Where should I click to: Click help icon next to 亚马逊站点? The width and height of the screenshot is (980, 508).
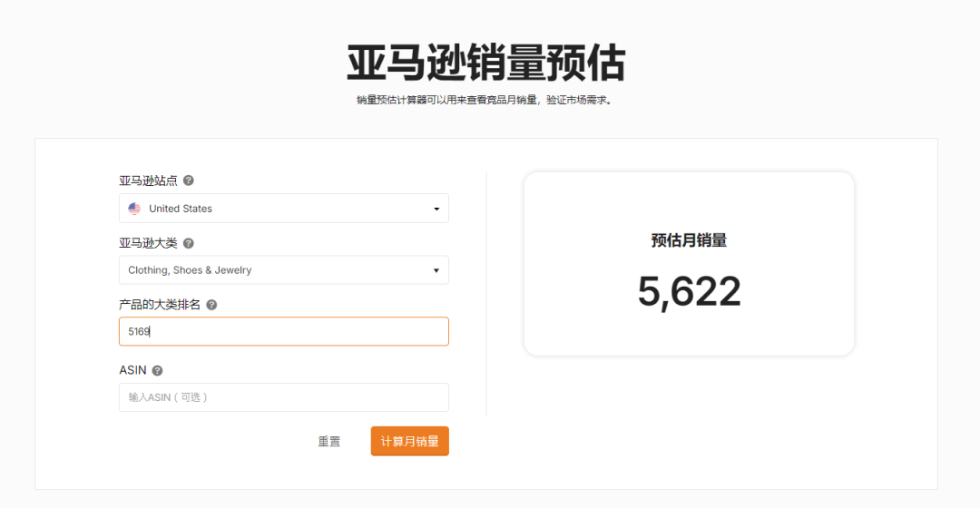pos(188,181)
